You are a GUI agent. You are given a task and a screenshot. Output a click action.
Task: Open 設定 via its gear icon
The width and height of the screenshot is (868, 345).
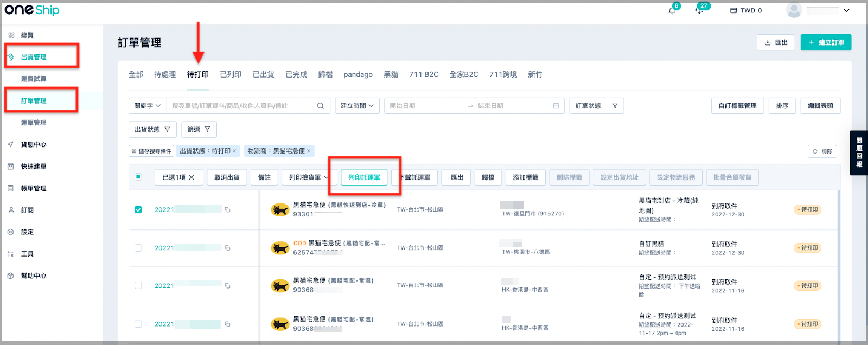[11, 232]
